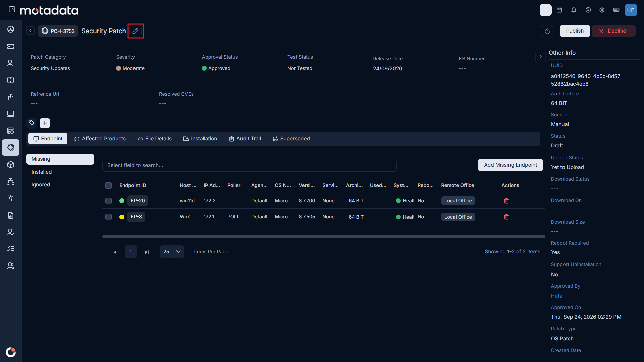This screenshot has width=644, height=362.
Task: Click the horizontal table scrollbar
Action: pos(323,236)
